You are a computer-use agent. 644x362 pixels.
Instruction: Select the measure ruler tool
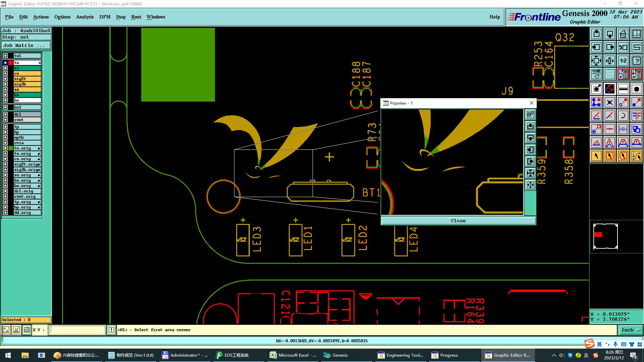point(623,89)
